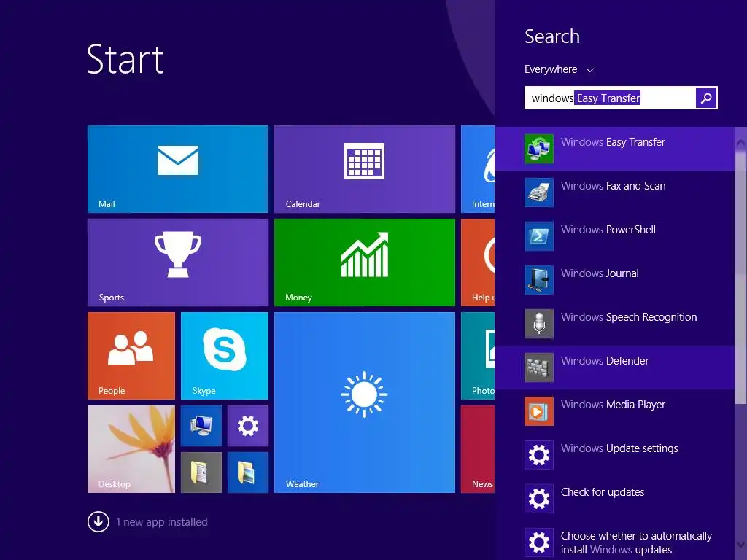Open the Desktop tile
747x560 pixels.
tap(131, 449)
